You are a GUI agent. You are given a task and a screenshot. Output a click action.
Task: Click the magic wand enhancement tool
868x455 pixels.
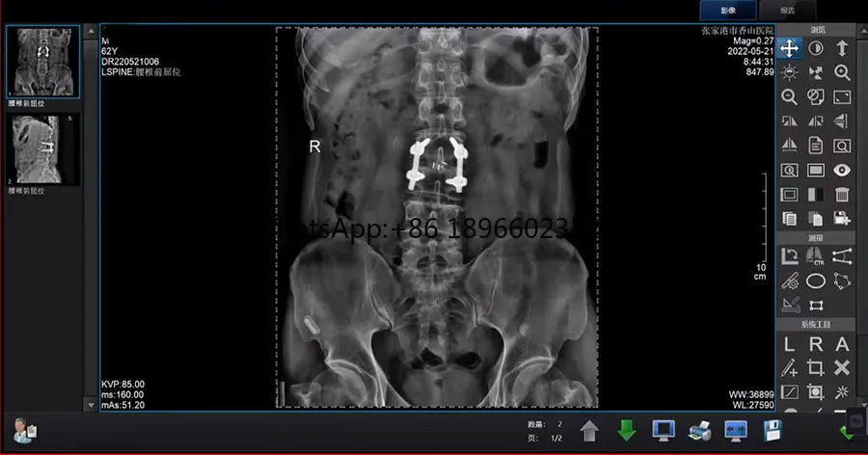click(x=841, y=392)
